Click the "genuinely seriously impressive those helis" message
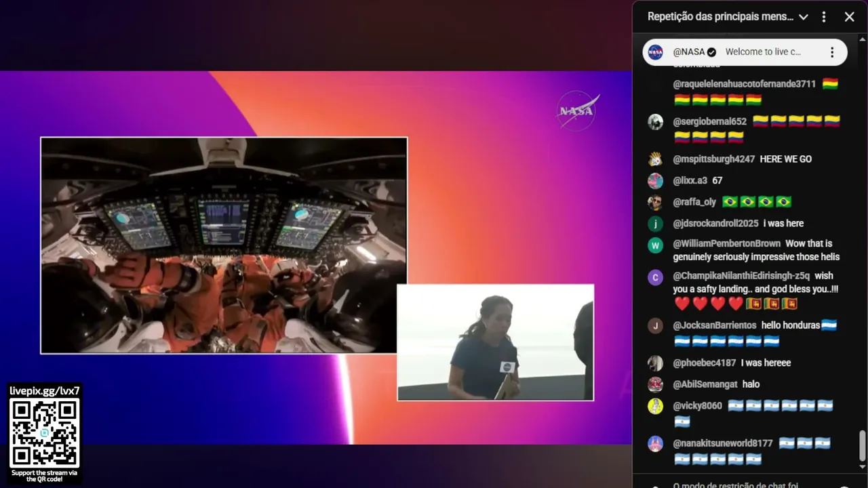 tap(756, 258)
